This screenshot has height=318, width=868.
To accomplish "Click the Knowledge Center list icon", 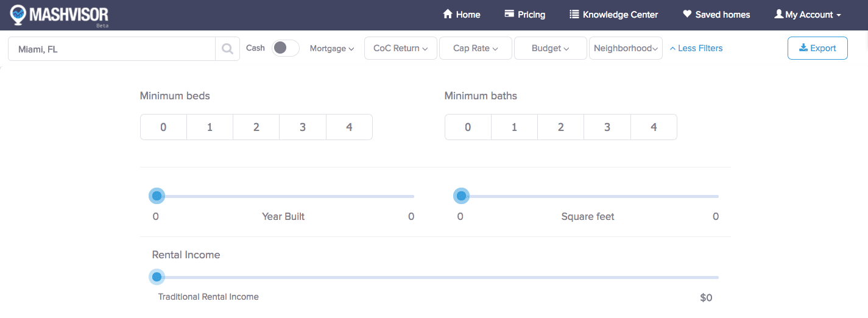I will click(574, 14).
